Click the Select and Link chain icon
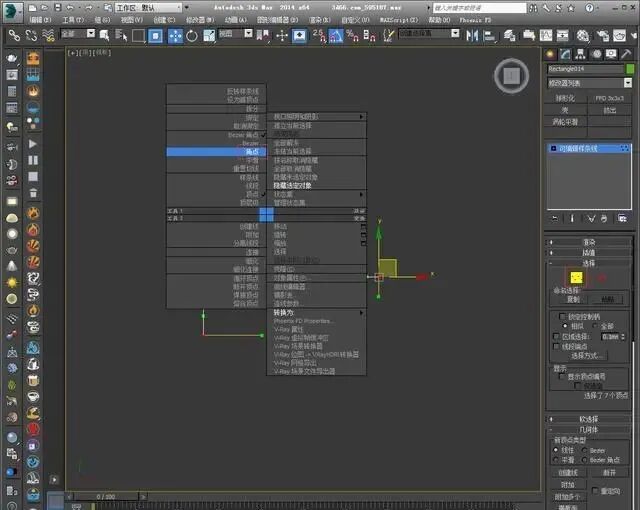640x510 pixels. [15, 36]
